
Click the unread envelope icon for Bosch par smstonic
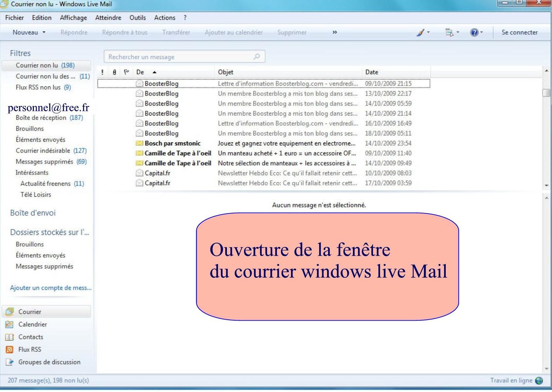139,143
